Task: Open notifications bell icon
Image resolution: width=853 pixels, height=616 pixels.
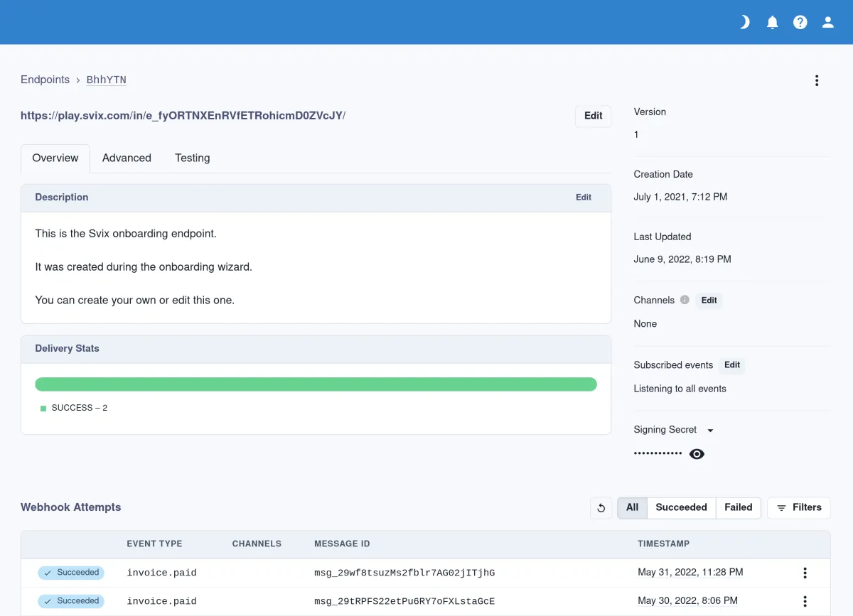Action: (x=773, y=22)
